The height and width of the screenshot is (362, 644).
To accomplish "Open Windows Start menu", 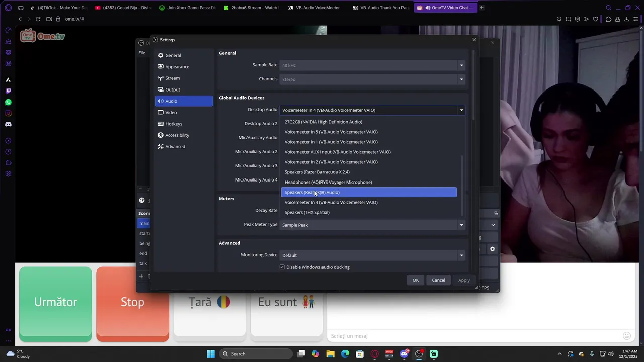I will [211, 354].
